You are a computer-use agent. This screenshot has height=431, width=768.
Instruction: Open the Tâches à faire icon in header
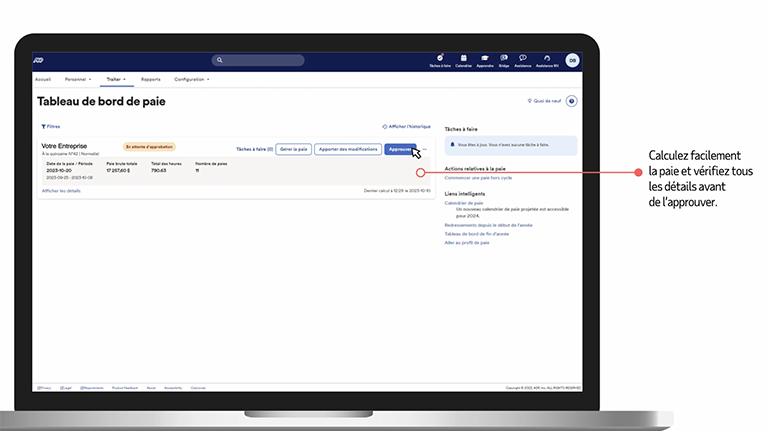pos(440,58)
